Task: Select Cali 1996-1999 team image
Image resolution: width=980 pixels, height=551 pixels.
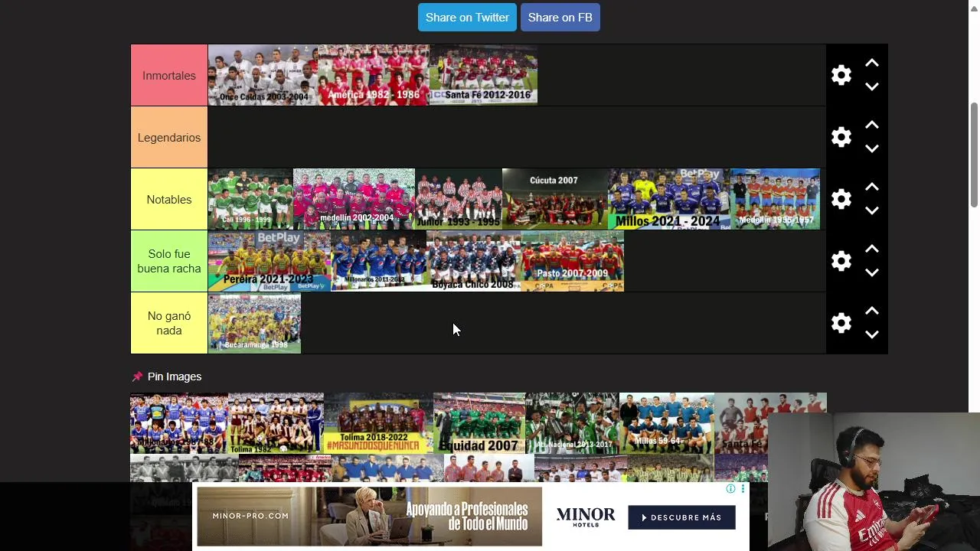Action: [250, 199]
